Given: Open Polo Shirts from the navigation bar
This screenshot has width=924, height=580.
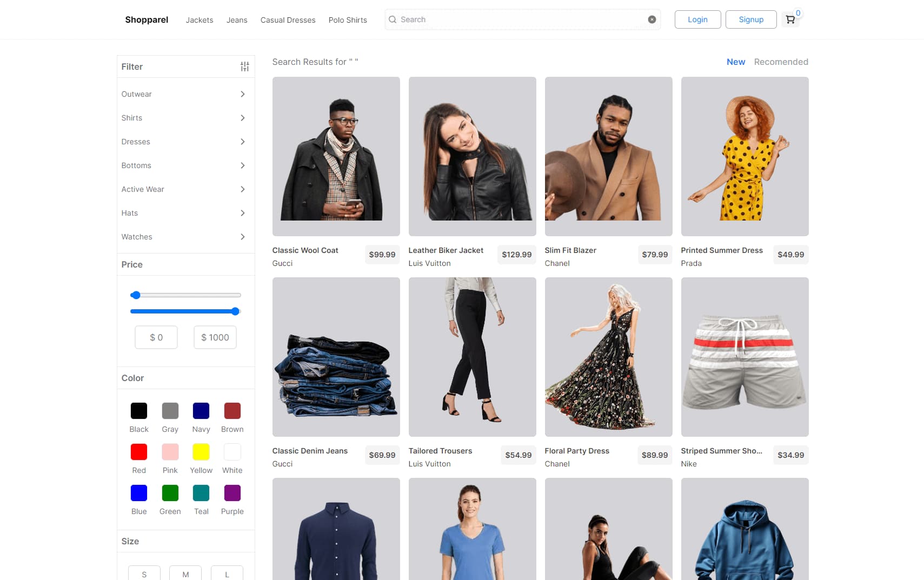Looking at the screenshot, I should click(x=348, y=20).
